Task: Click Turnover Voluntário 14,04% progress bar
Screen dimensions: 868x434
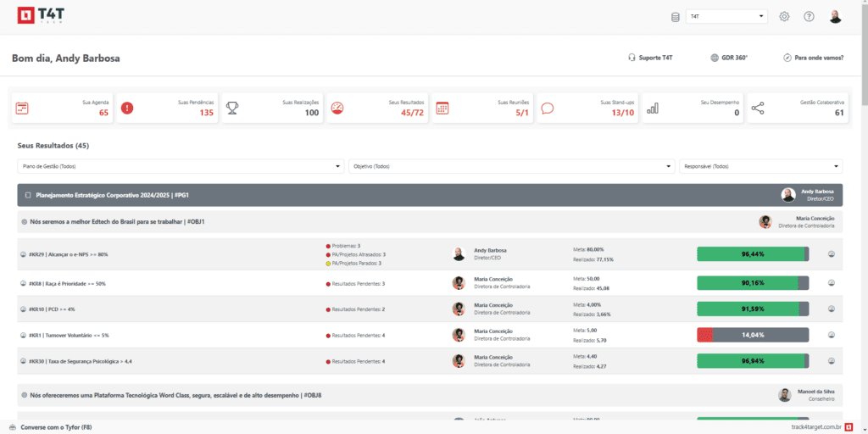Action: pos(752,335)
